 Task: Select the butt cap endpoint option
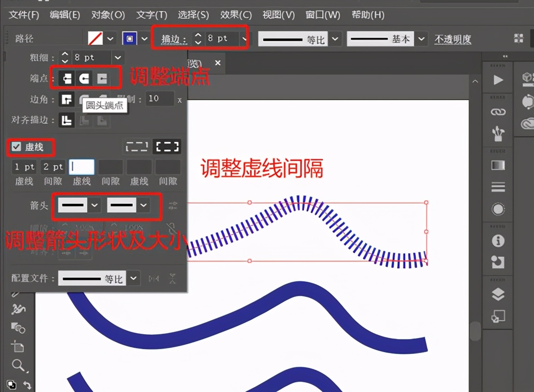67,78
